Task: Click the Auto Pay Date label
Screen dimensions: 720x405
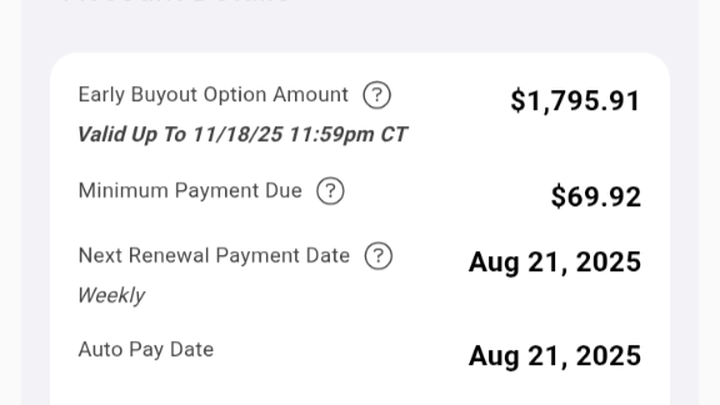Action: pyautogui.click(x=146, y=349)
